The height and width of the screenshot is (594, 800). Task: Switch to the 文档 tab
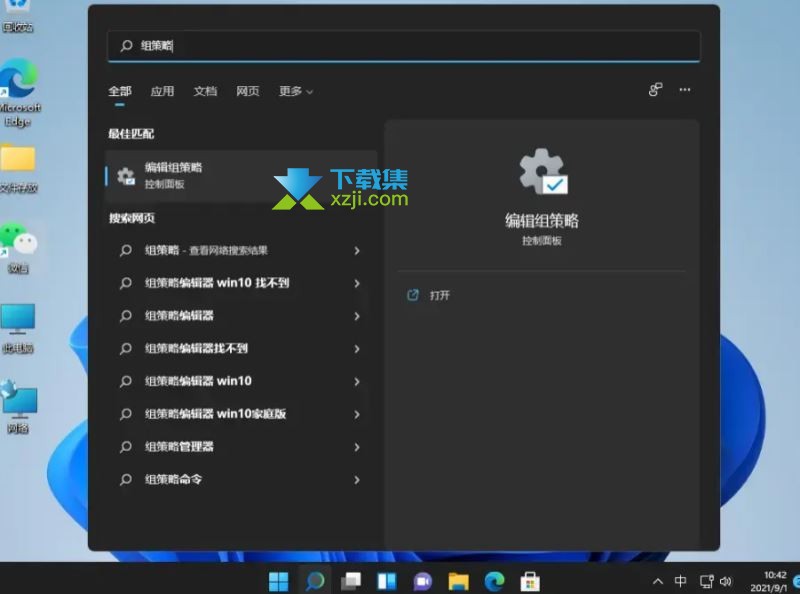coord(205,91)
